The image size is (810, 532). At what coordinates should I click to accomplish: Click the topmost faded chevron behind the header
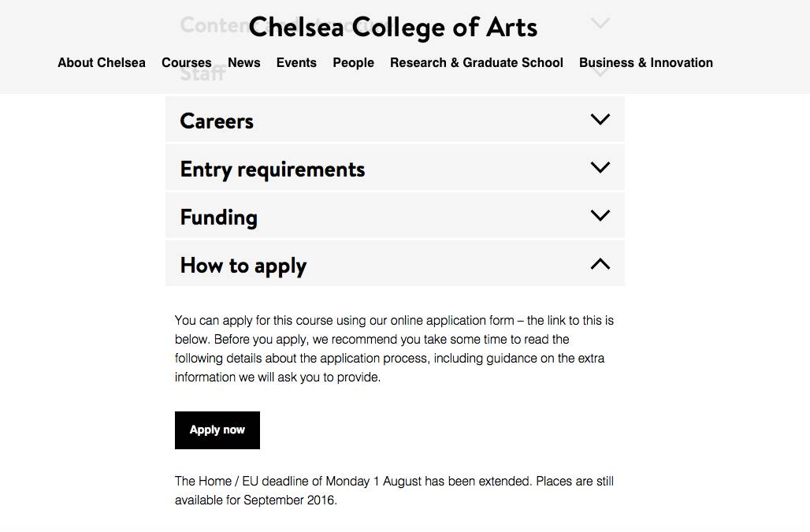(600, 24)
